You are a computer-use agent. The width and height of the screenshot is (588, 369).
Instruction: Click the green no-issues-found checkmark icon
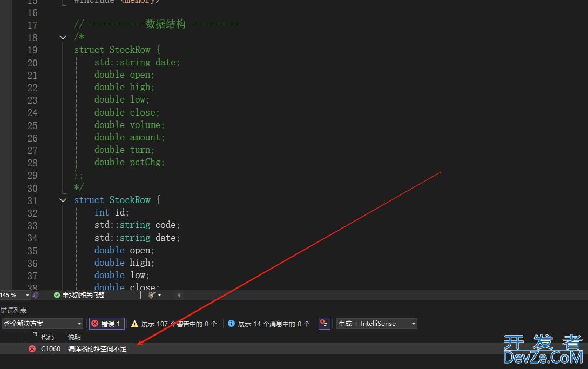(x=57, y=295)
